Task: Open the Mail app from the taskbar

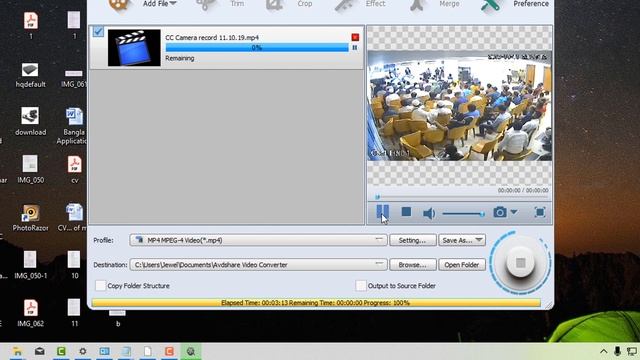Action: pyautogui.click(x=40, y=351)
